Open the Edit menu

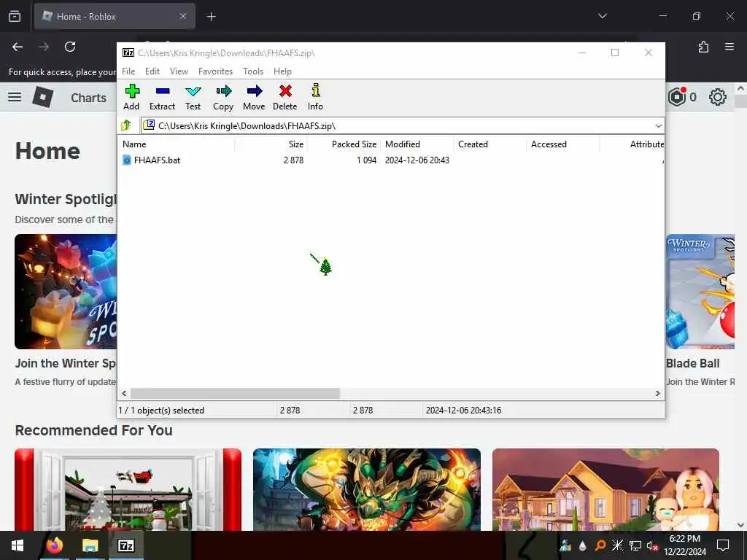(x=152, y=71)
